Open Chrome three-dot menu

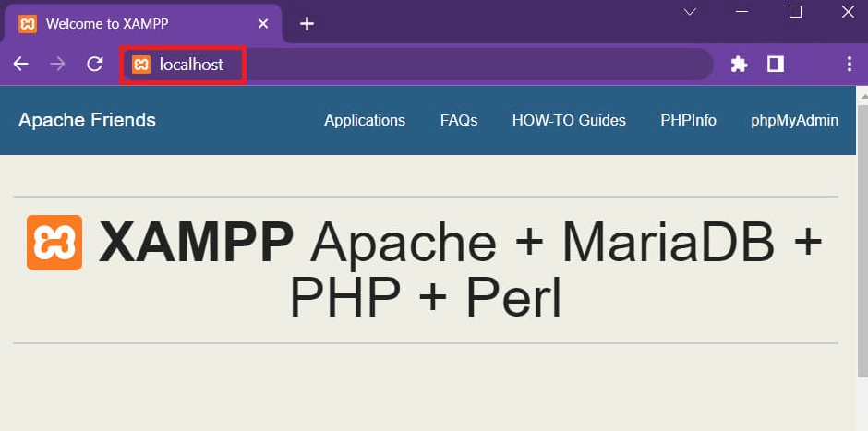click(850, 65)
